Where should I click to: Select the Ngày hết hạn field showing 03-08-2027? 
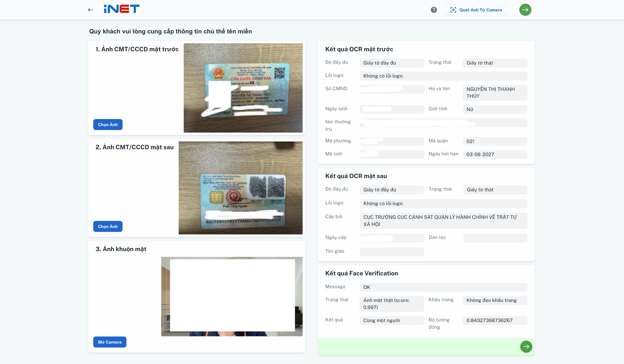495,154
